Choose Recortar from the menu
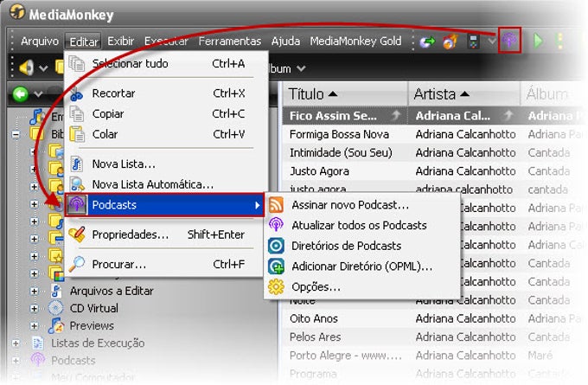The width and height of the screenshot is (588, 385). (x=164, y=93)
